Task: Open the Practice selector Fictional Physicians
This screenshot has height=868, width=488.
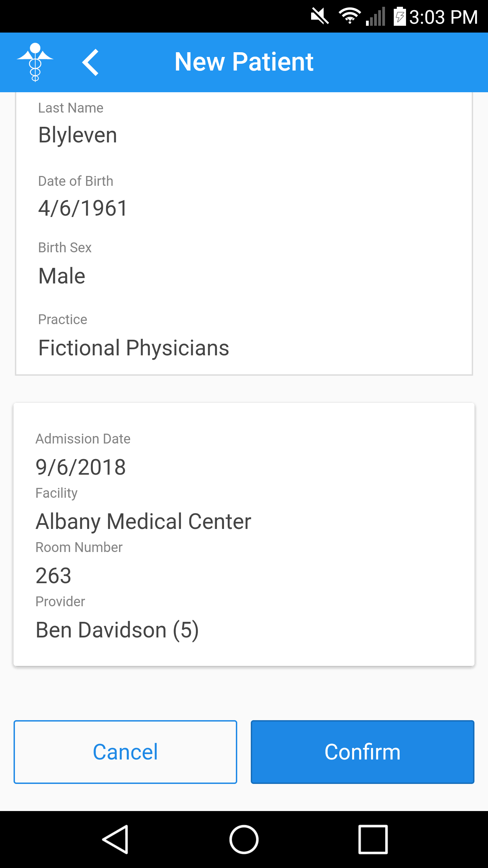Action: click(x=134, y=348)
